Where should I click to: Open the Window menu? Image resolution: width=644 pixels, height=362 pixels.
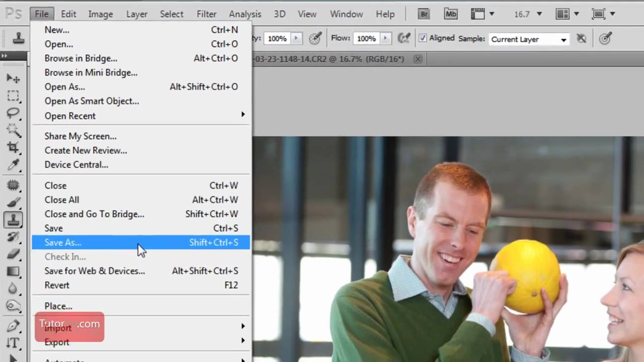point(346,14)
